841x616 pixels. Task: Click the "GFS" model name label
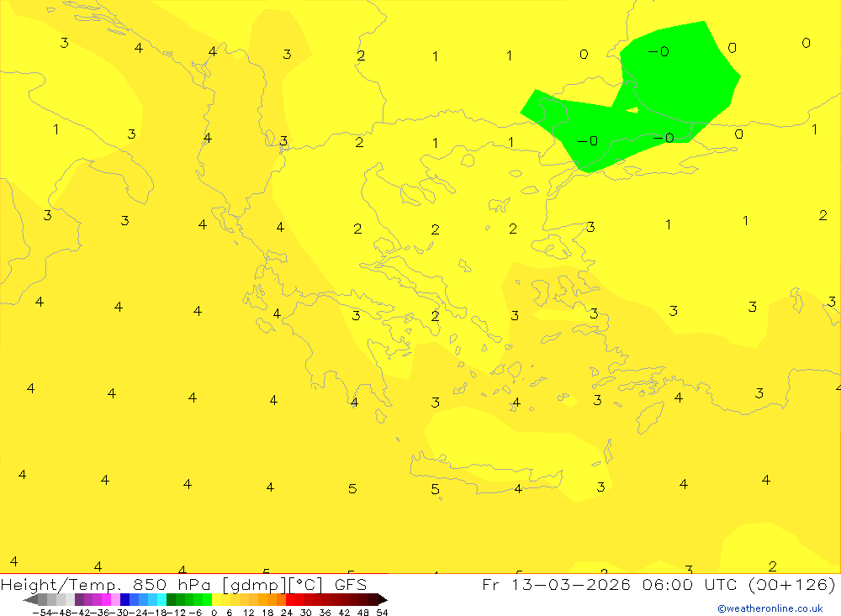tap(351, 585)
